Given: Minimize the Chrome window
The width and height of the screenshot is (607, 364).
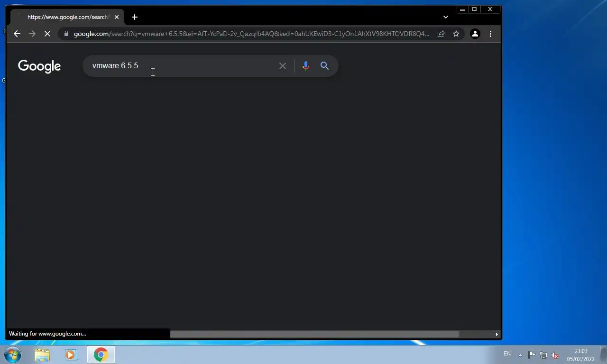Looking at the screenshot, I should [x=462, y=9].
